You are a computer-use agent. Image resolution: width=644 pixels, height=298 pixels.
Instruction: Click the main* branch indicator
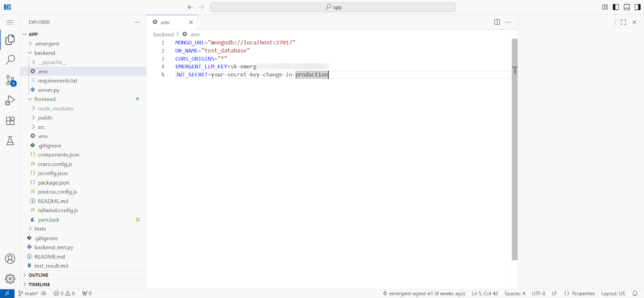(x=28, y=294)
